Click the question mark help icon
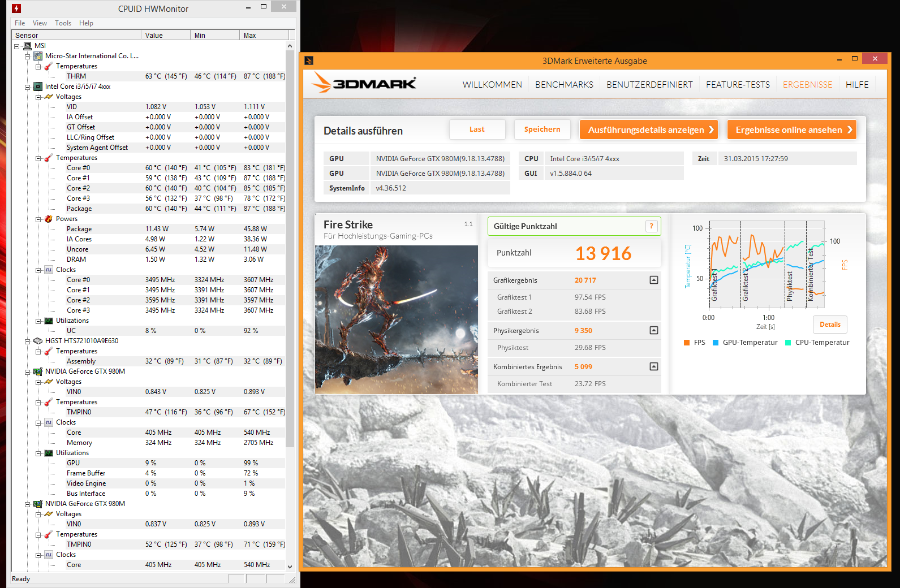The height and width of the screenshot is (588, 900). 652,226
